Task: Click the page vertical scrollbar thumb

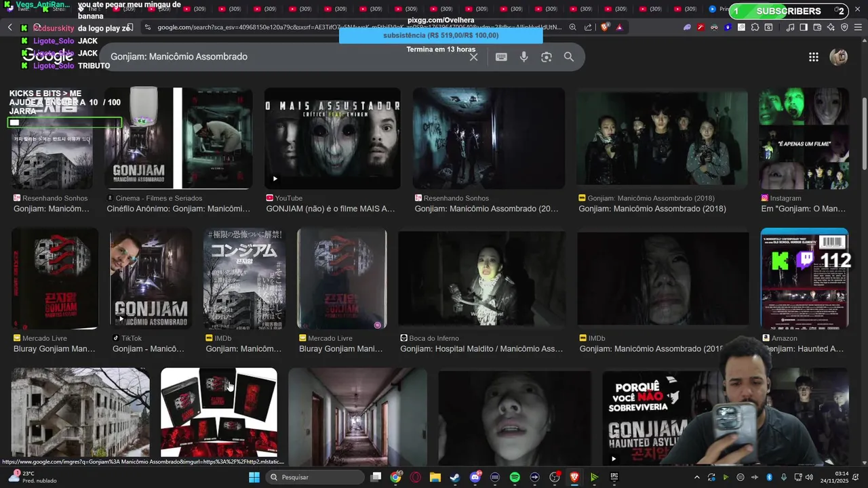Action: click(864, 134)
